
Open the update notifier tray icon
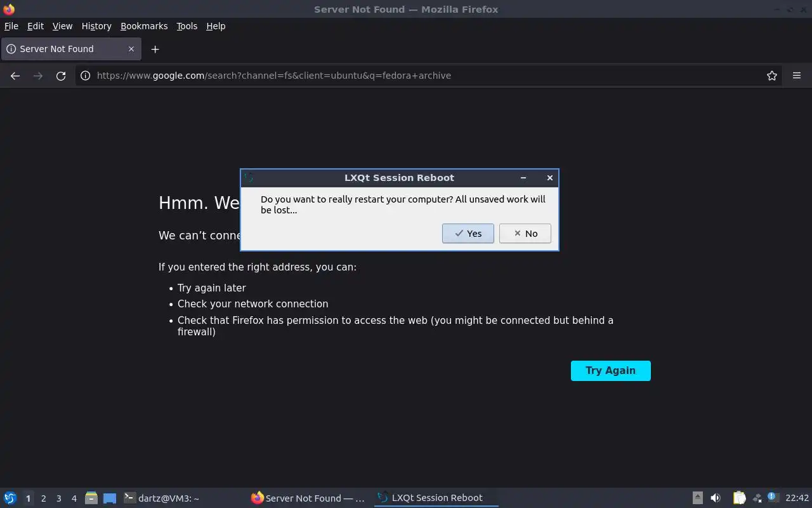click(x=773, y=497)
